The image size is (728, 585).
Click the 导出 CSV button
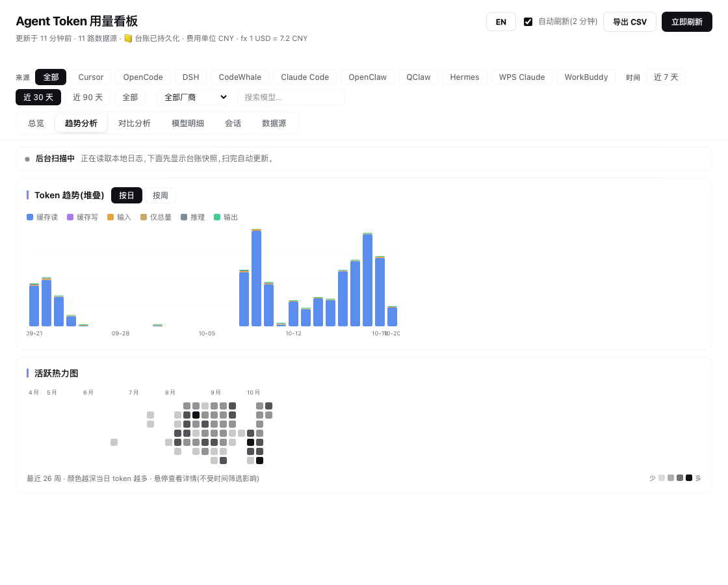point(630,22)
